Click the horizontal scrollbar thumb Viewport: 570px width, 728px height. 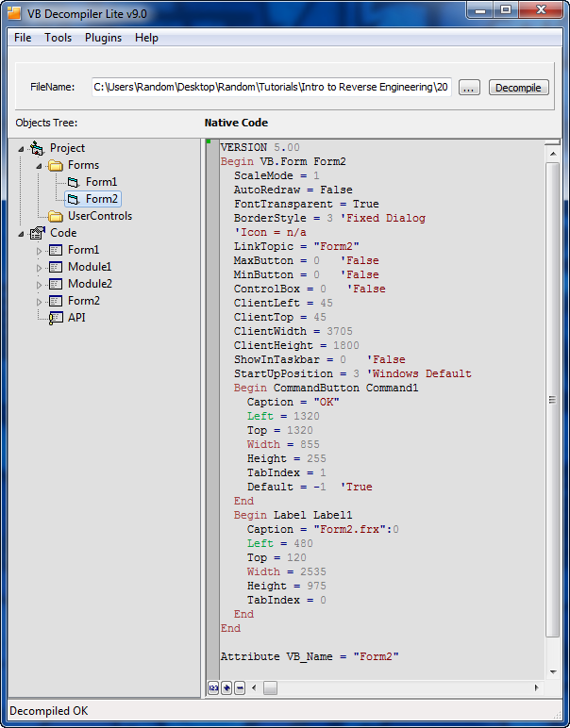[270, 688]
